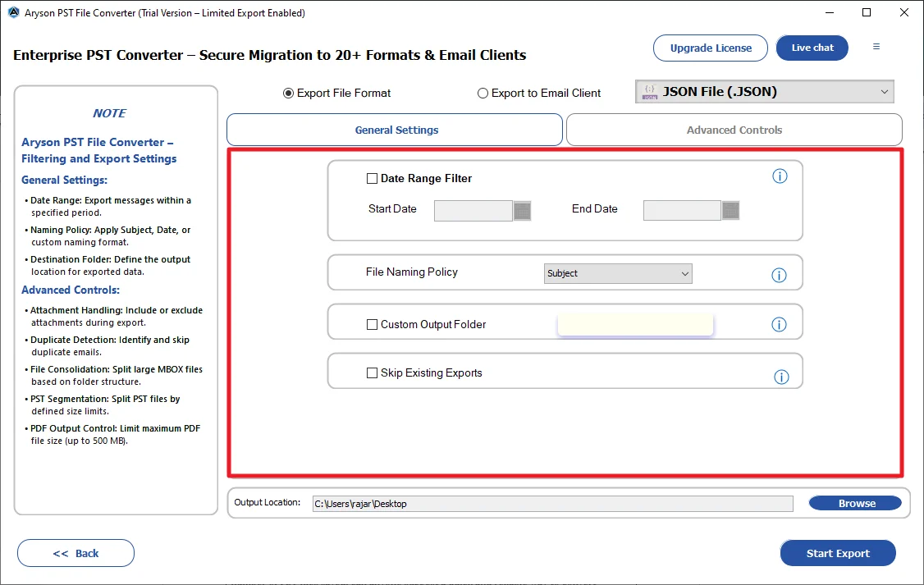Click the 'File Naming Policy' label

click(411, 272)
